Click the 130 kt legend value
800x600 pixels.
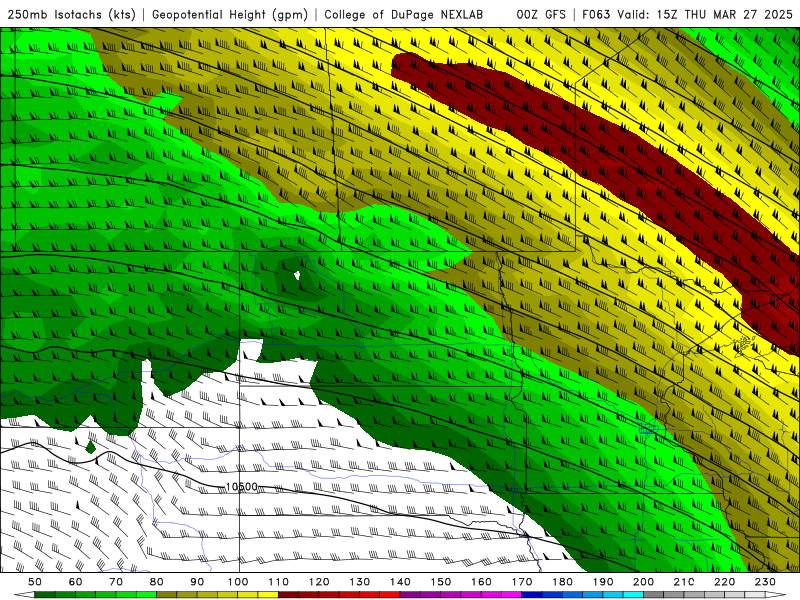360,582
